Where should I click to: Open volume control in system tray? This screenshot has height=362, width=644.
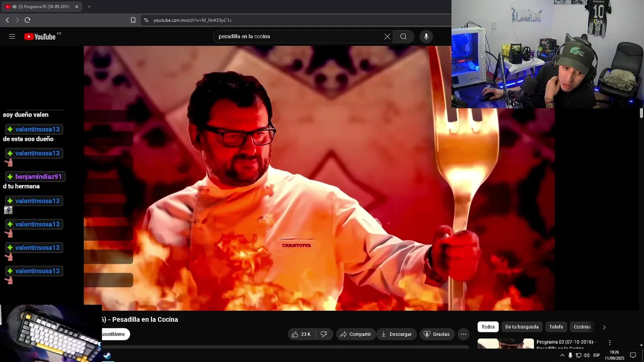pos(587,355)
